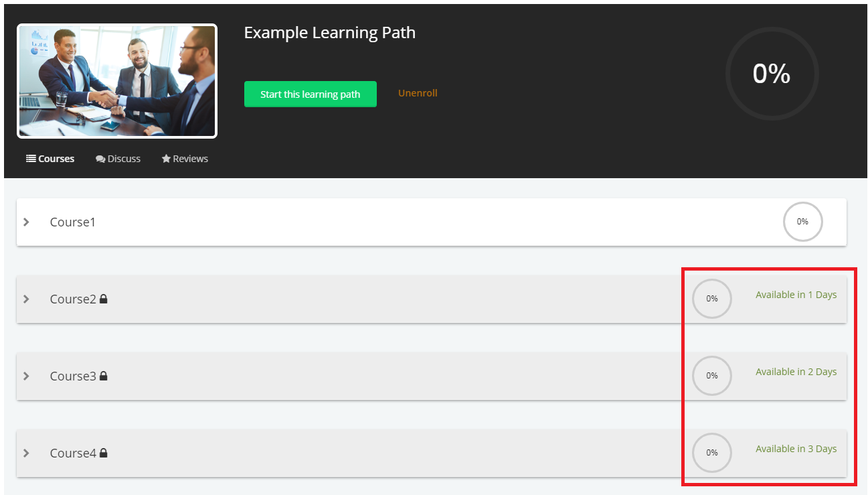This screenshot has height=495, width=868.
Task: Click the lock icon beside Course4
Action: point(104,453)
